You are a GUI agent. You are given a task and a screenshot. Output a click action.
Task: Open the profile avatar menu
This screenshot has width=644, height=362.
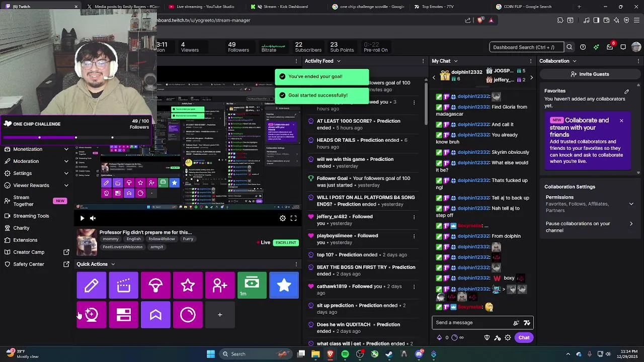coord(636,47)
